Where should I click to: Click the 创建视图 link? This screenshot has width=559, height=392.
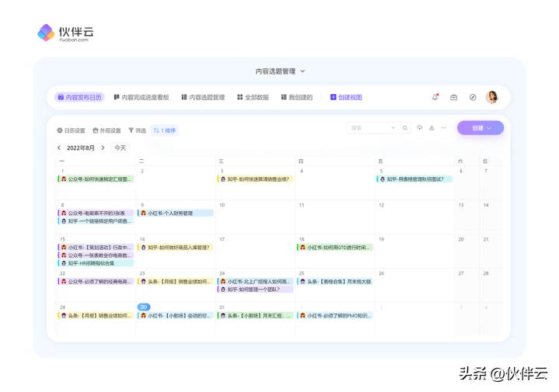point(346,97)
